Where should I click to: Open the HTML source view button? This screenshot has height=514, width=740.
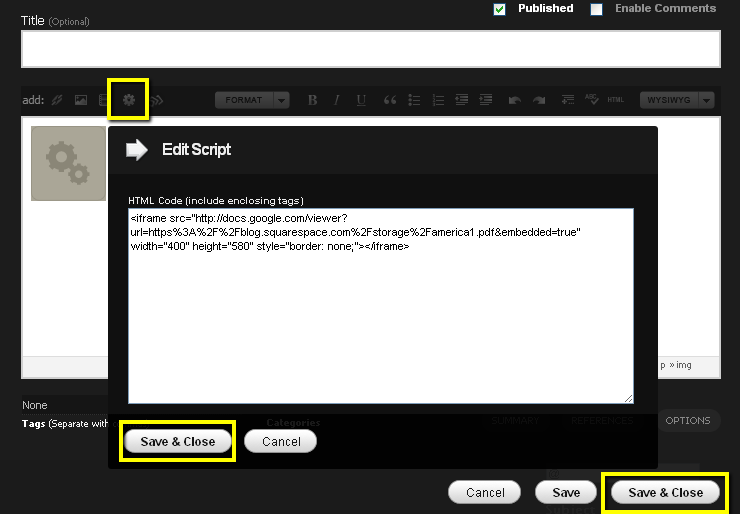coord(616,100)
